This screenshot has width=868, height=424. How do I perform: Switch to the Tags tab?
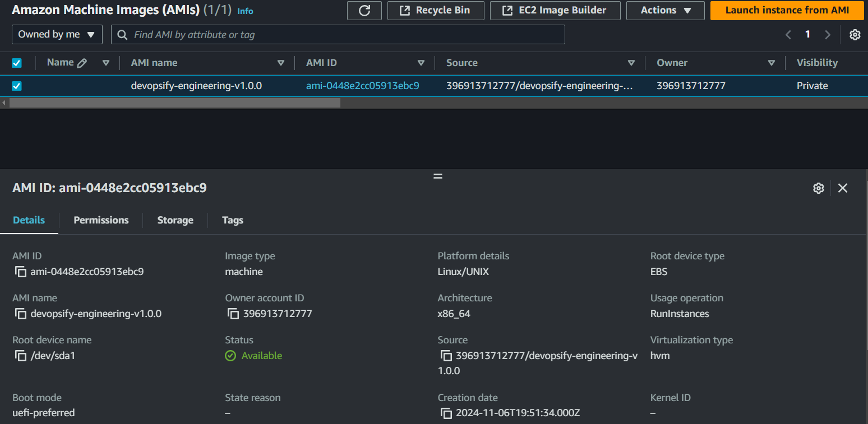tap(233, 220)
